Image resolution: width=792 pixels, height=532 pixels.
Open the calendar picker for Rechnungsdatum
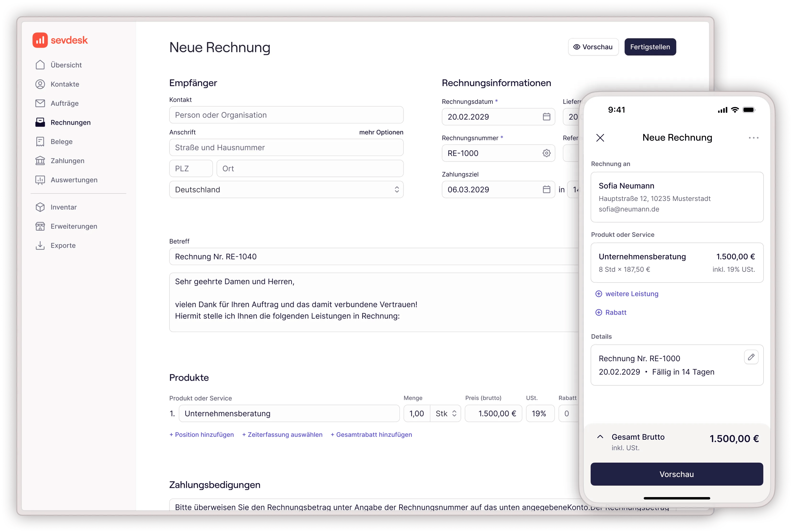pyautogui.click(x=546, y=117)
